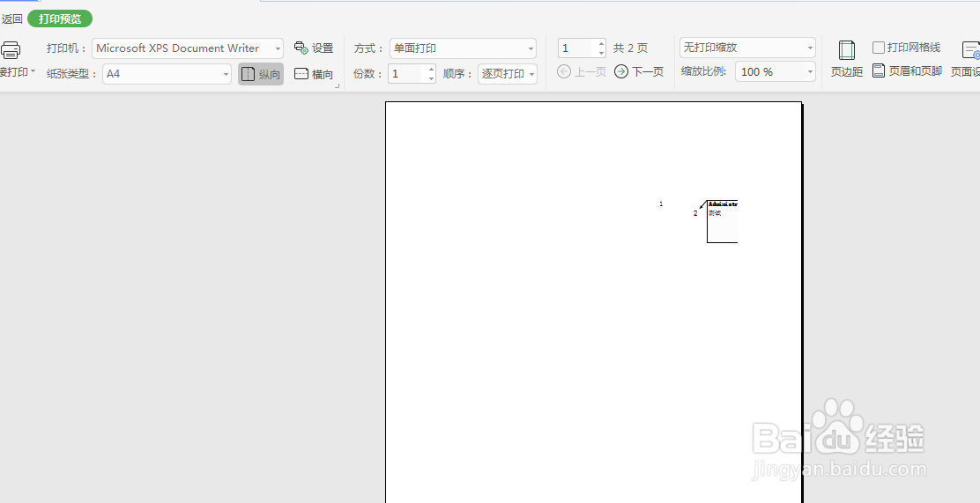This screenshot has width=980, height=503.
Task: Open the 逐页打印 order dropdown
Action: pyautogui.click(x=508, y=74)
